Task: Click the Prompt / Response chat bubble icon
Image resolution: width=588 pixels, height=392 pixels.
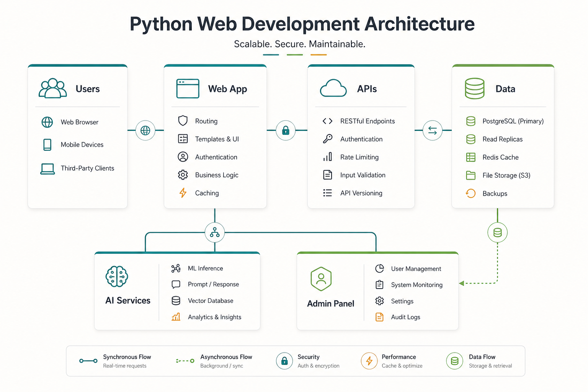Action: (176, 284)
